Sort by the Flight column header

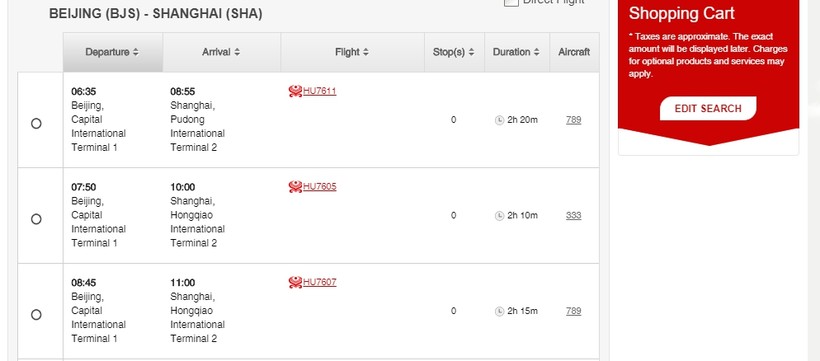(352, 52)
